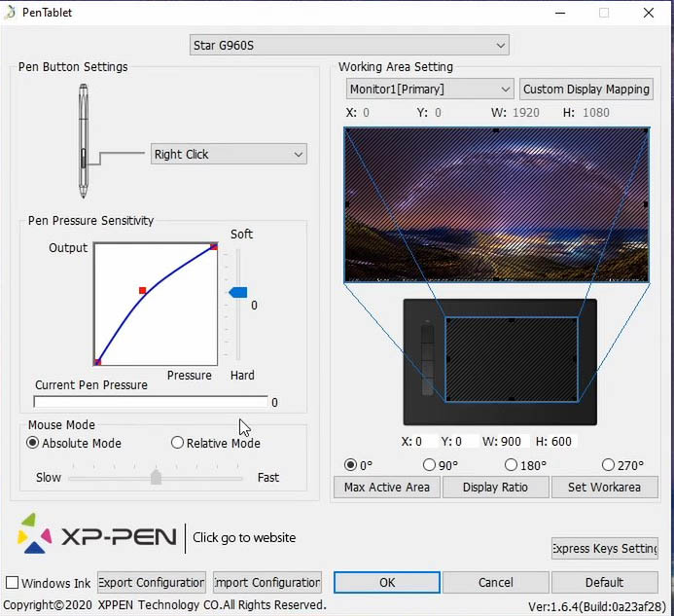Click the XP-PEN logo
This screenshot has height=616, width=674.
(x=96, y=534)
